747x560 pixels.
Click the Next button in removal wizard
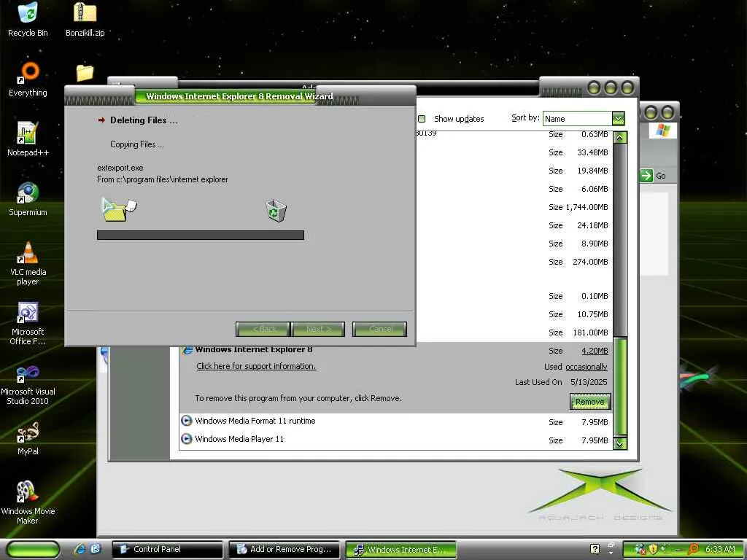(x=318, y=329)
